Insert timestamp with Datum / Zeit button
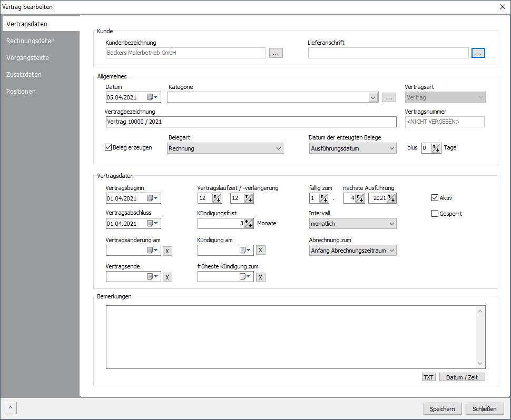 [x=462, y=377]
